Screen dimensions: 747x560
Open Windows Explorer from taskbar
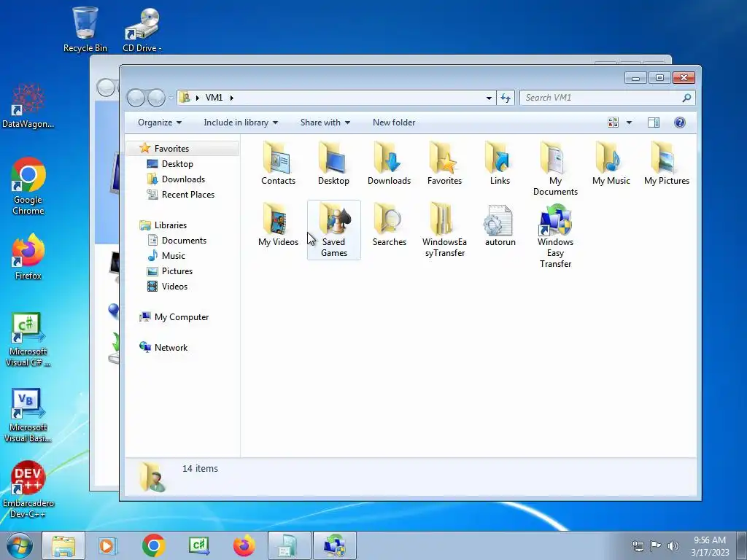click(x=63, y=545)
